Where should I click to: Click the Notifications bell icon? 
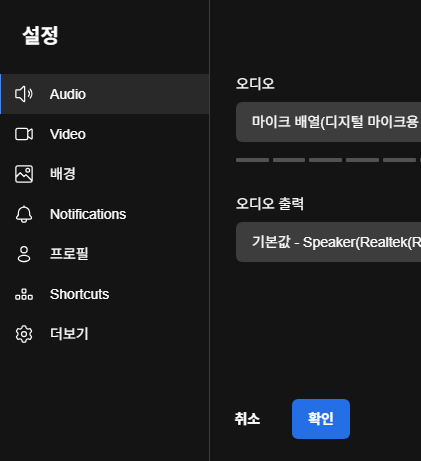click(24, 214)
